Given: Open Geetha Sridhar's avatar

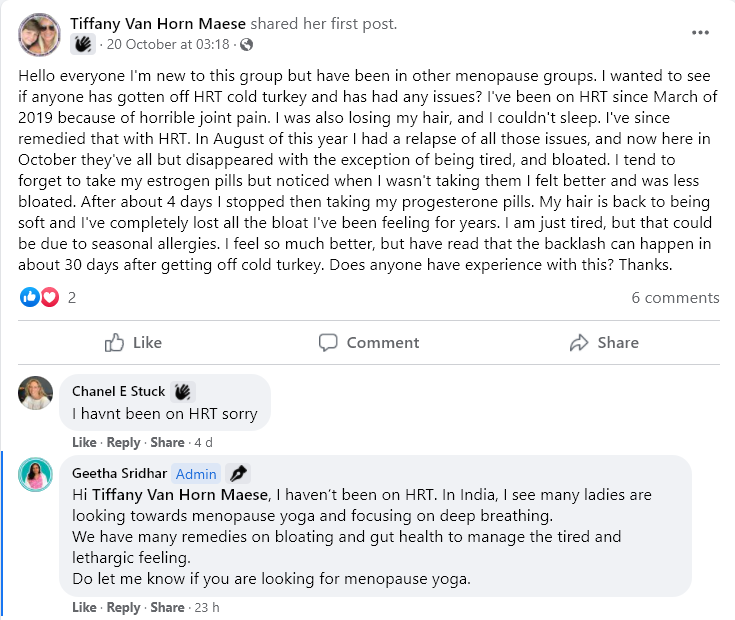Looking at the screenshot, I should click(36, 474).
